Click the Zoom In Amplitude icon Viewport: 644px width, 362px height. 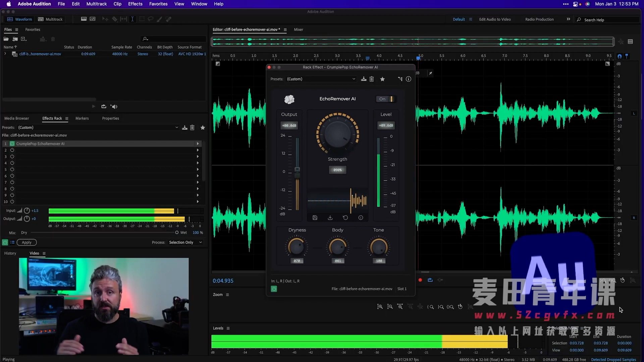[380, 307]
